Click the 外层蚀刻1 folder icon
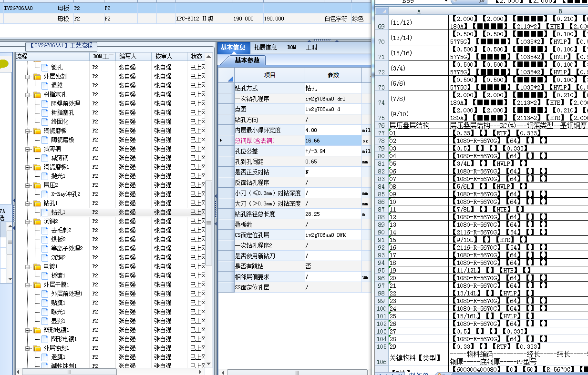The width and height of the screenshot is (588, 375). (37, 348)
